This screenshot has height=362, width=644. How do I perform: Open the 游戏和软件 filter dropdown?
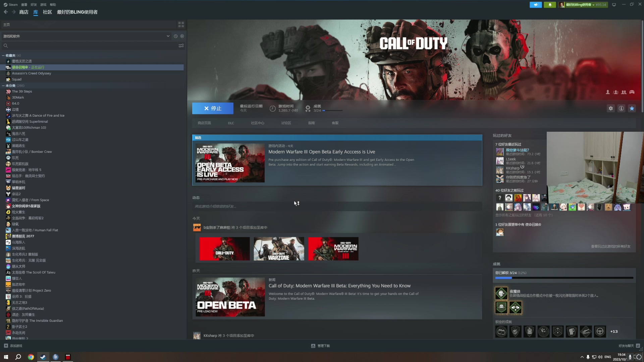click(x=87, y=36)
